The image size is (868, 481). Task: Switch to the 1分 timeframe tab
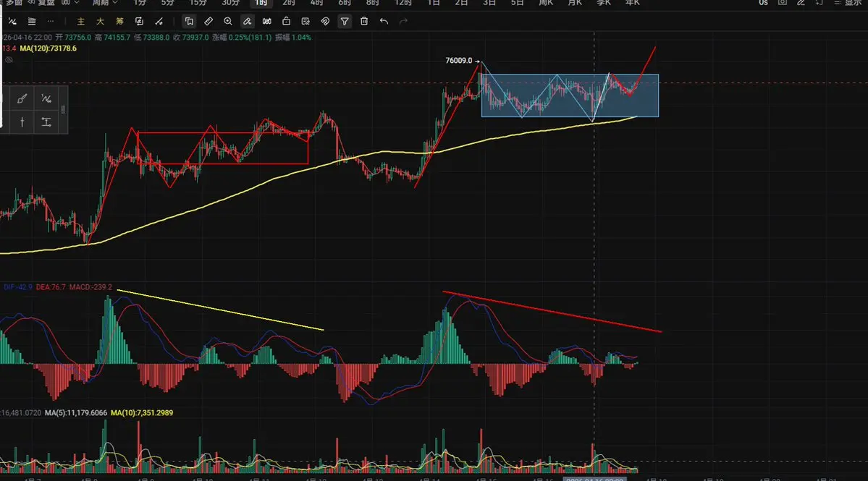click(140, 3)
